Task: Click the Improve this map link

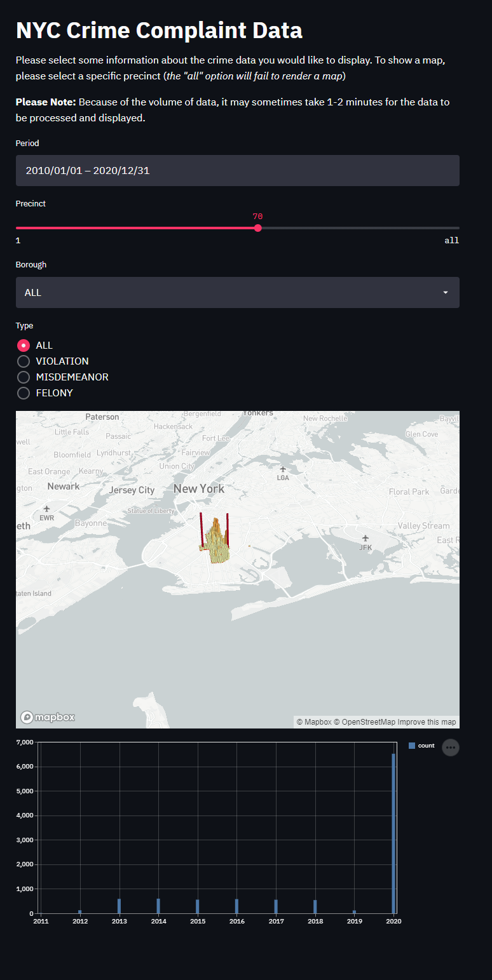Action: click(x=427, y=722)
